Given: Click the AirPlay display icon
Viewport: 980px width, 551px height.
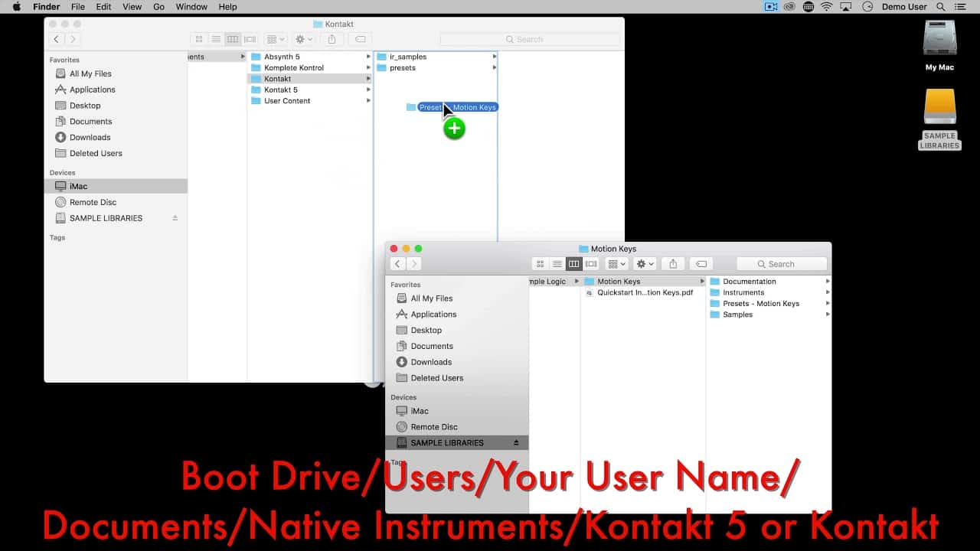Looking at the screenshot, I should coord(846,6).
